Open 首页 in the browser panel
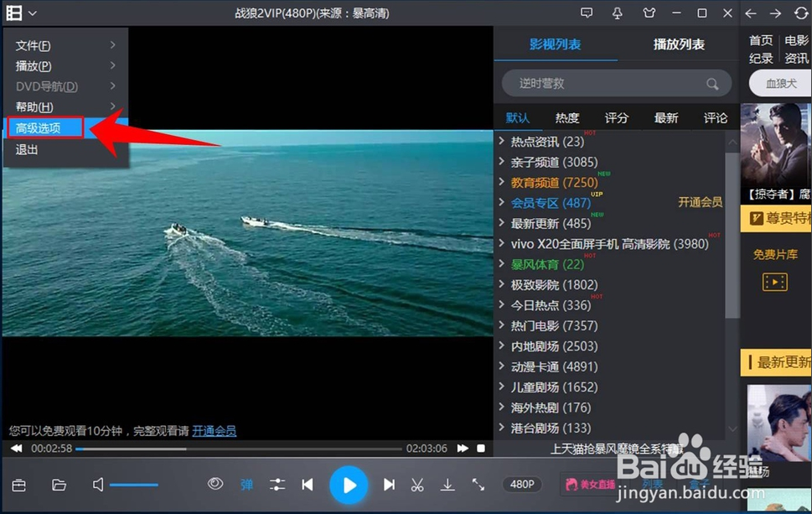The image size is (812, 514). tap(761, 40)
